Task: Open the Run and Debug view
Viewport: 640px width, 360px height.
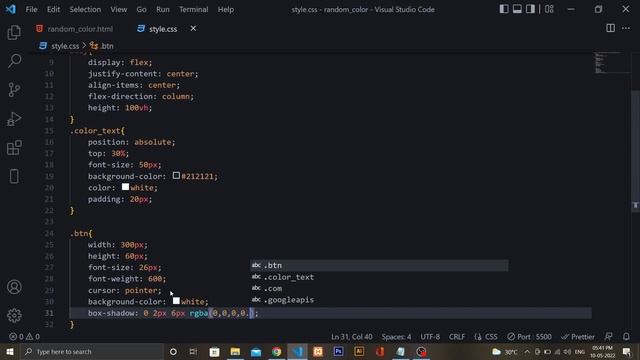Action: click(x=14, y=119)
